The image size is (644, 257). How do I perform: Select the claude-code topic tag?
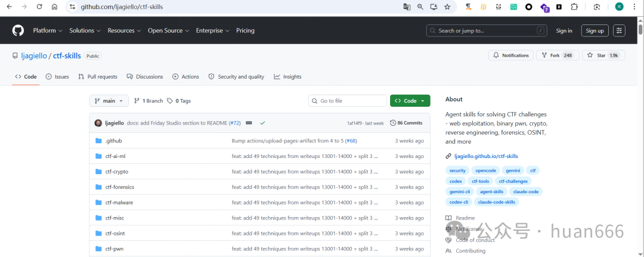tap(526, 191)
